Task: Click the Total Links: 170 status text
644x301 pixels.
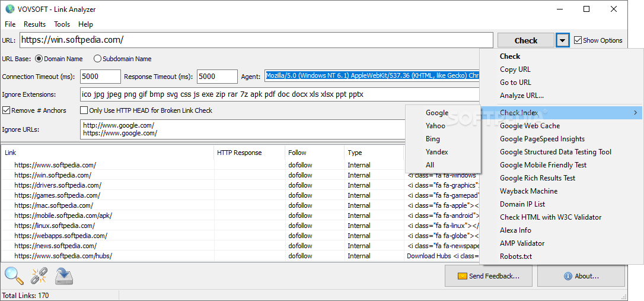Action: coord(25,295)
